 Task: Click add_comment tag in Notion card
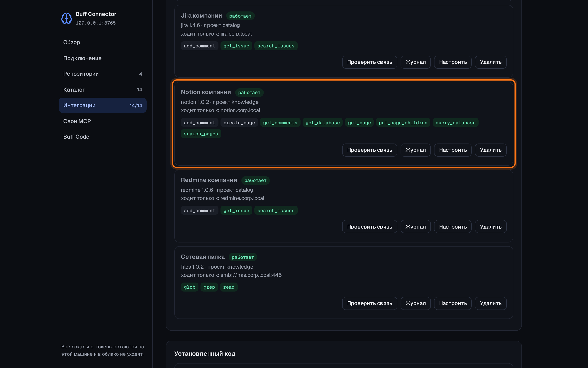pos(199,123)
